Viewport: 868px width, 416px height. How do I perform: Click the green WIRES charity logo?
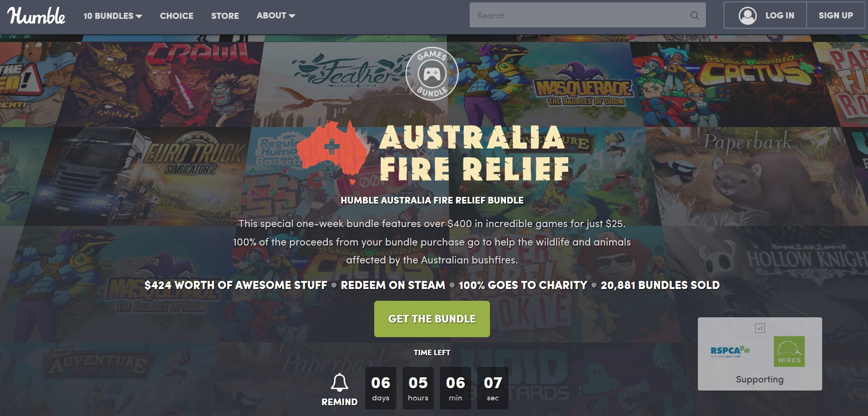tap(789, 351)
